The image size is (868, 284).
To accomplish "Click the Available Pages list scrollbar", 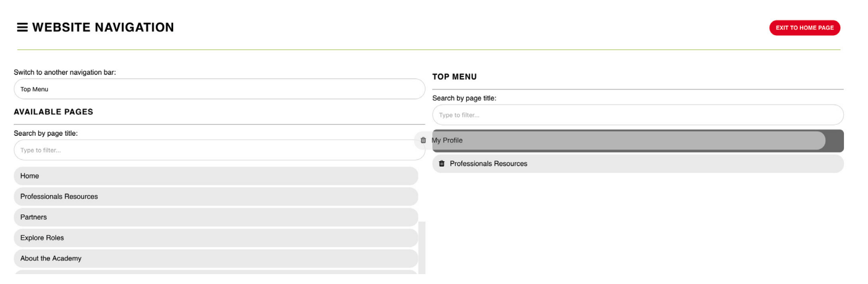I will pyautogui.click(x=422, y=247).
